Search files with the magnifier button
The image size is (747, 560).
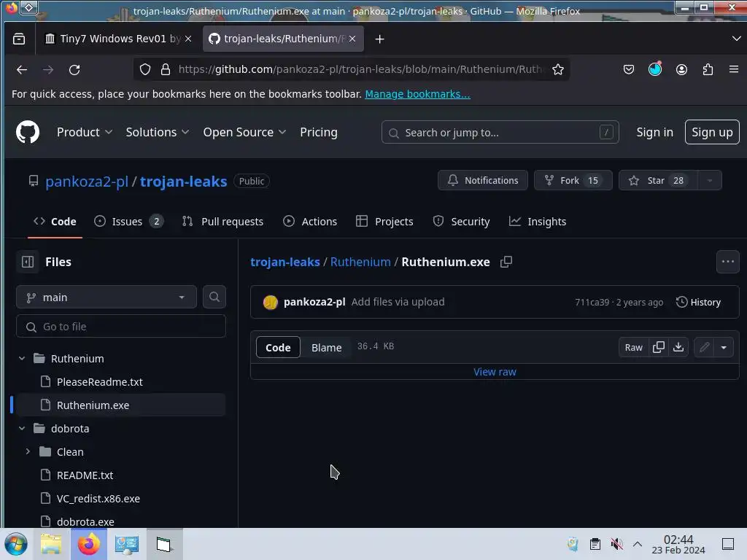pyautogui.click(x=214, y=297)
